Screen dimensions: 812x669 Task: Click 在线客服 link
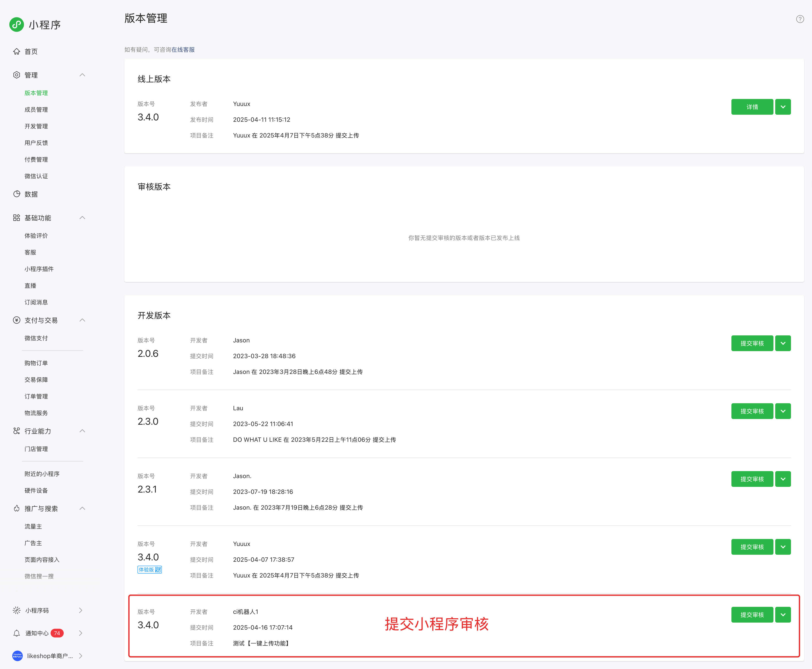183,49
